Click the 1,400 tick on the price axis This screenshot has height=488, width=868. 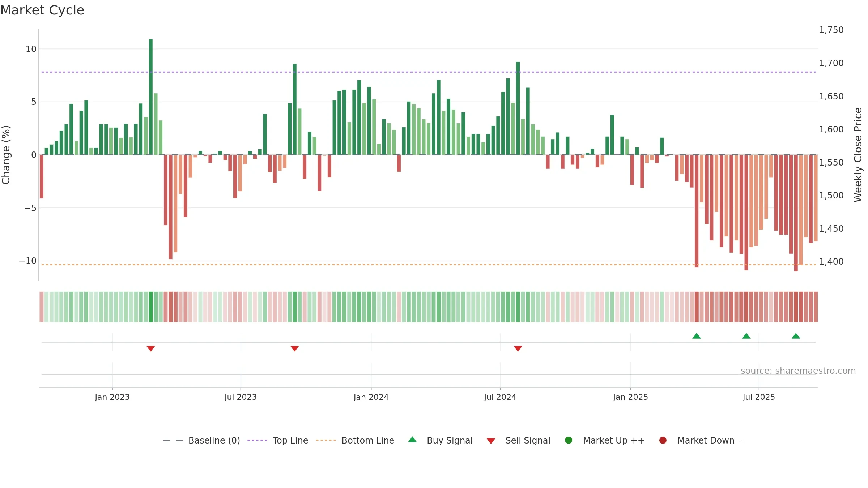tap(831, 261)
